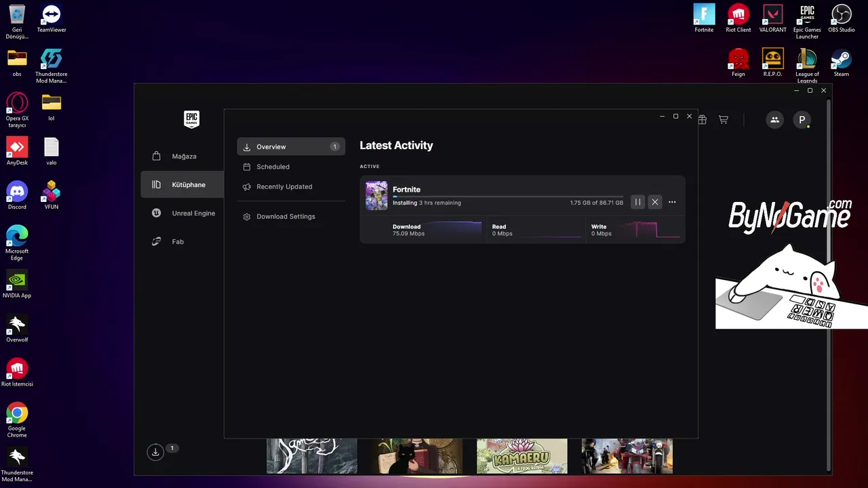Open Google Chrome desktop shortcut
Image resolution: width=868 pixels, height=488 pixels.
[x=17, y=420]
